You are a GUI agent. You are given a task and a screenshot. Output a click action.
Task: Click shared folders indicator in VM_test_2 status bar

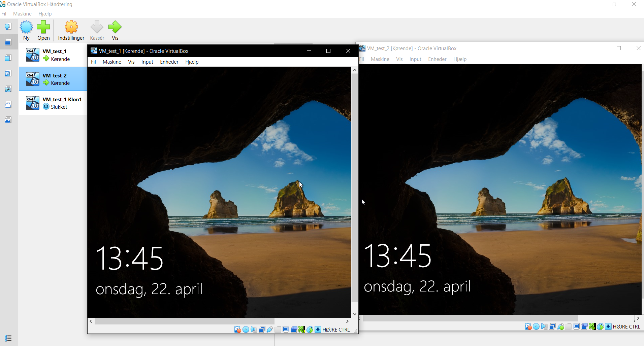568,326
